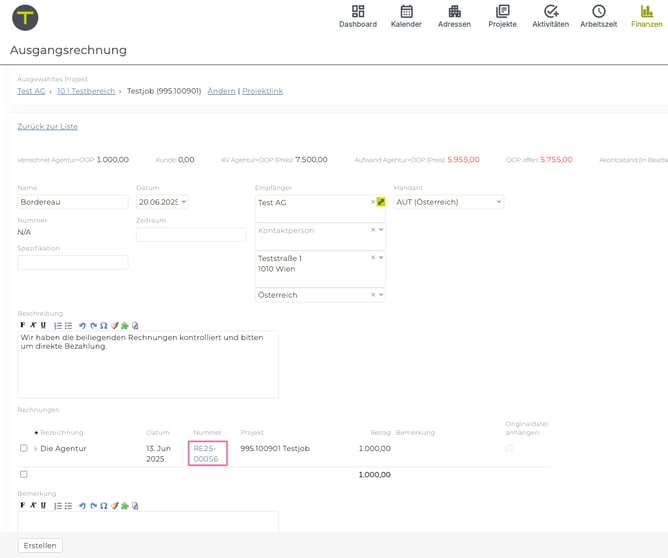The height and width of the screenshot is (558, 668).
Task: Expand the Kontaktperson dropdown
Action: pos(381,230)
